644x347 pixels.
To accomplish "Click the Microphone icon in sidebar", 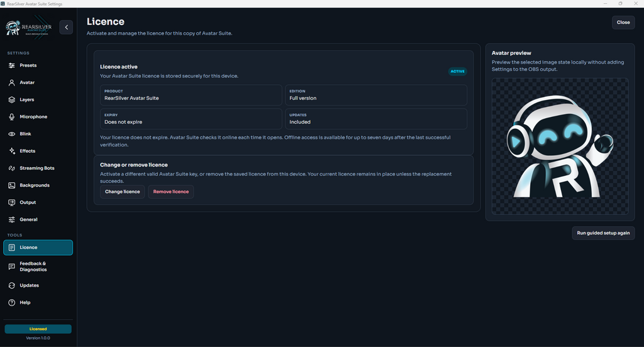I will [x=12, y=117].
